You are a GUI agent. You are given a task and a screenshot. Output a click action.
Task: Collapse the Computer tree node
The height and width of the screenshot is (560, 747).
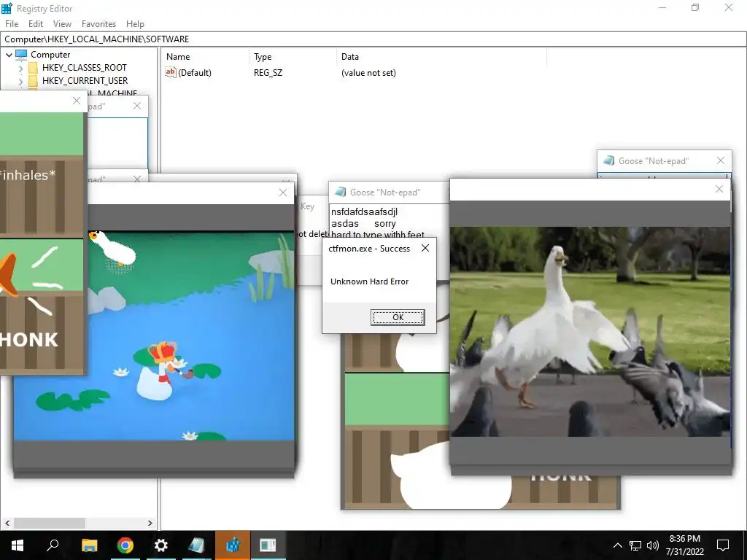tap(9, 55)
